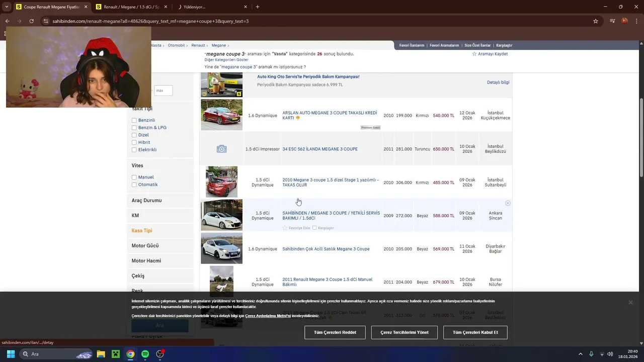Open the Otomobil breadcrumb link
Viewport: 644px width, 362px height.
(x=177, y=45)
